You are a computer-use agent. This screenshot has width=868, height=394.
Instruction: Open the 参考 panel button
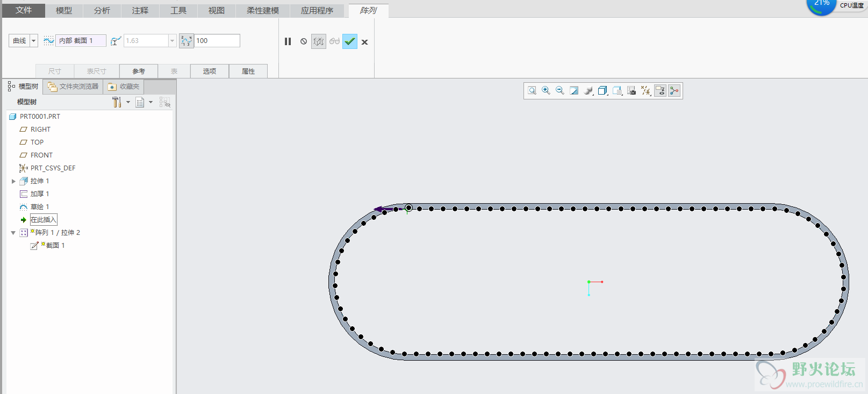pos(139,71)
